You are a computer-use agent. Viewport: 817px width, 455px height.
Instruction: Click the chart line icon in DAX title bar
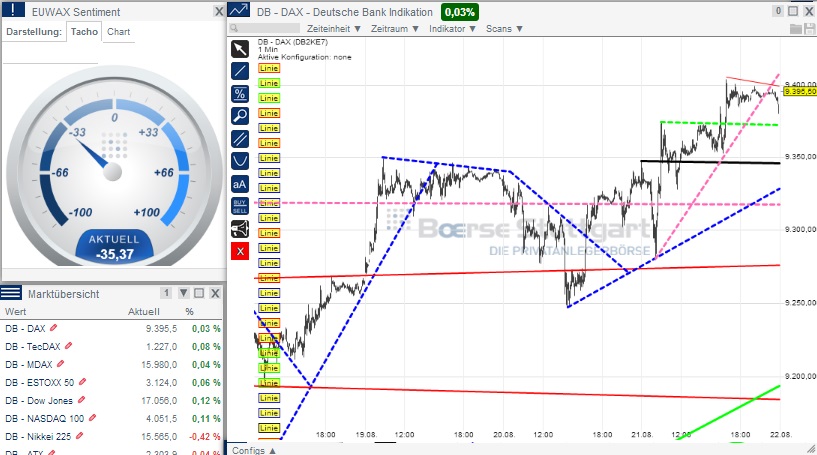click(239, 10)
